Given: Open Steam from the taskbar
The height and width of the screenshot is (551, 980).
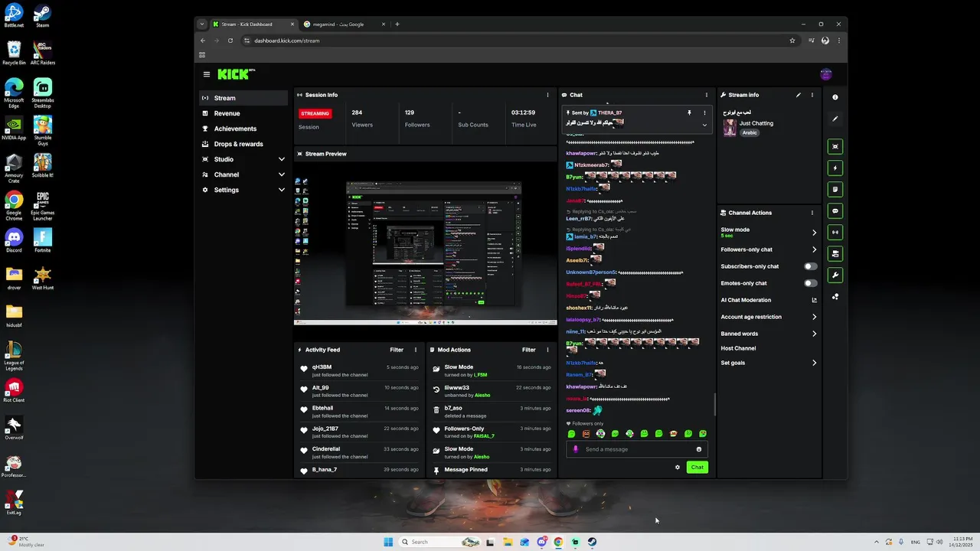Looking at the screenshot, I should [592, 542].
